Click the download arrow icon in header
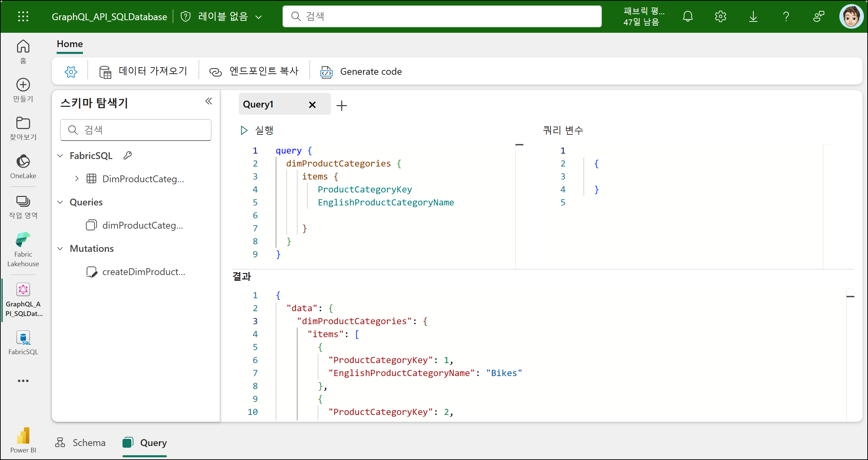Screen dimensions: 868x460 click(x=753, y=16)
